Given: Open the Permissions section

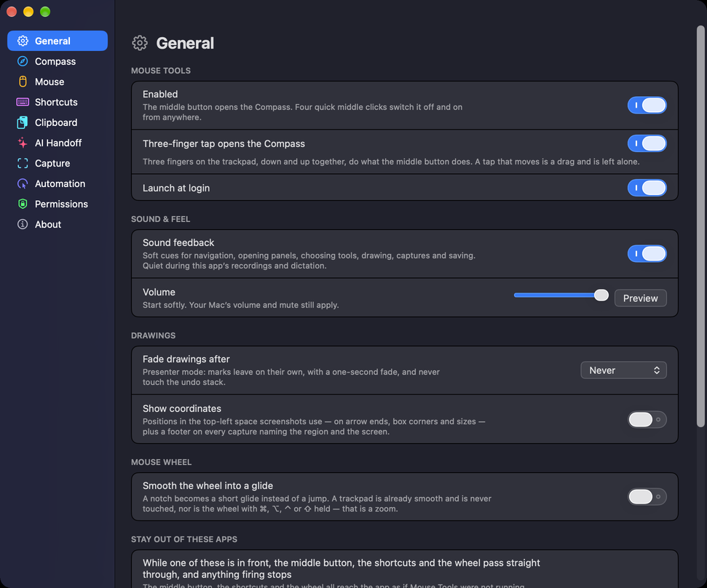Looking at the screenshot, I should point(58,204).
